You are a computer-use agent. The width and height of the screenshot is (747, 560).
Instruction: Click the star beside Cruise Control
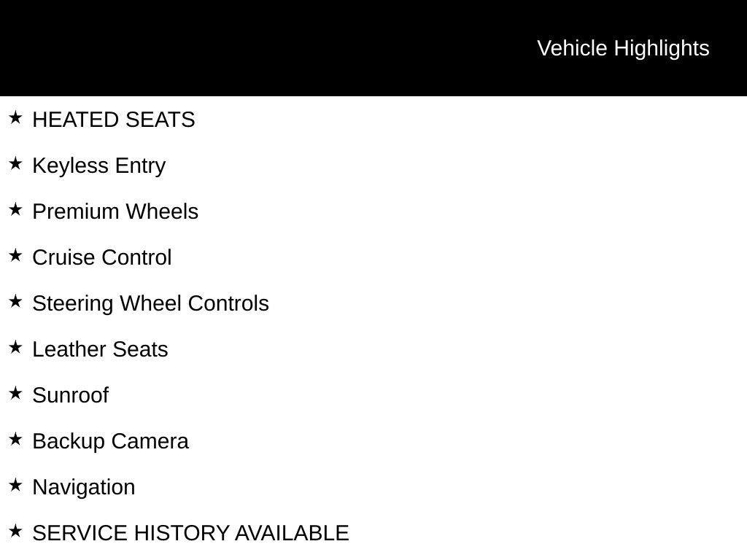click(15, 255)
